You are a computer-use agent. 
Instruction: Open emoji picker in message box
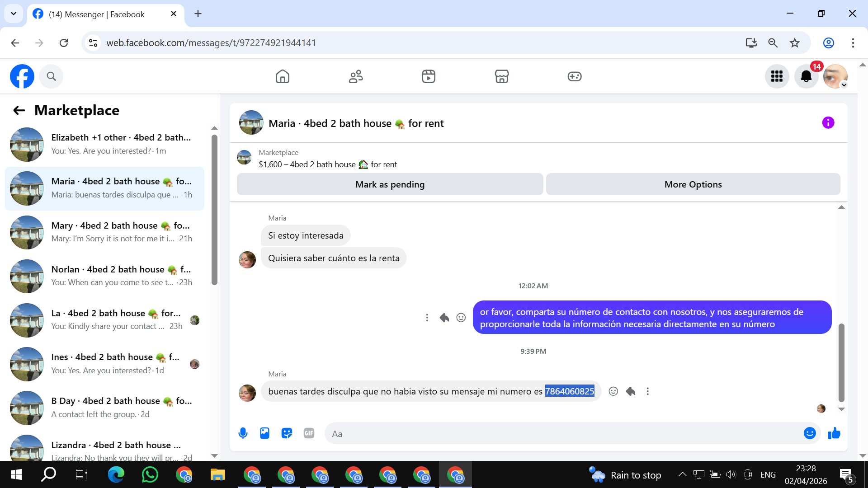(810, 433)
